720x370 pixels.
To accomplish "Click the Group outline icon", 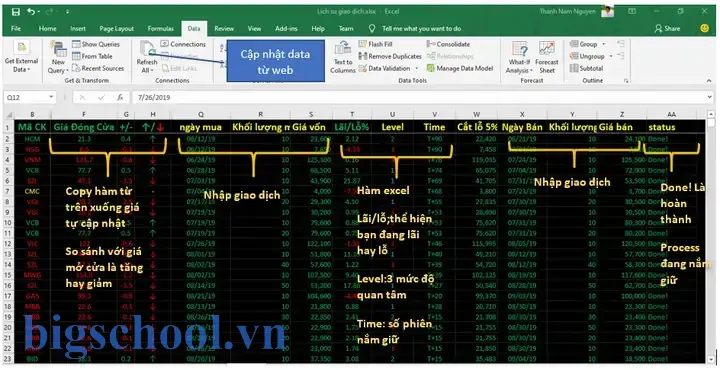I will [x=574, y=44].
